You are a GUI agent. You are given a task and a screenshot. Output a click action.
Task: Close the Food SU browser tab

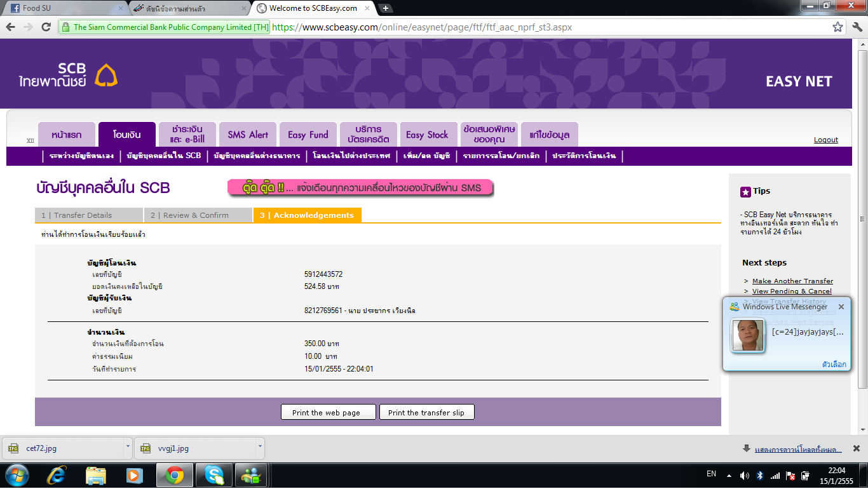(121, 8)
